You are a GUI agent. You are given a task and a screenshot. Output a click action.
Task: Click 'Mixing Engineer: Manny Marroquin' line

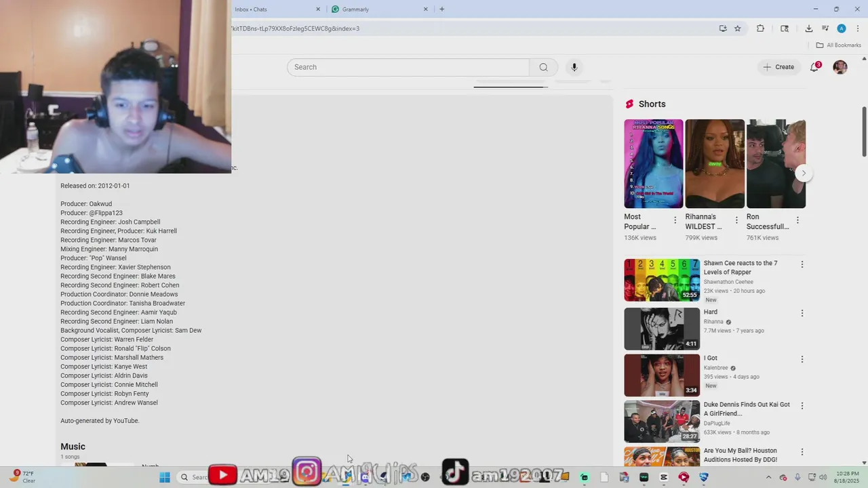[109, 249]
